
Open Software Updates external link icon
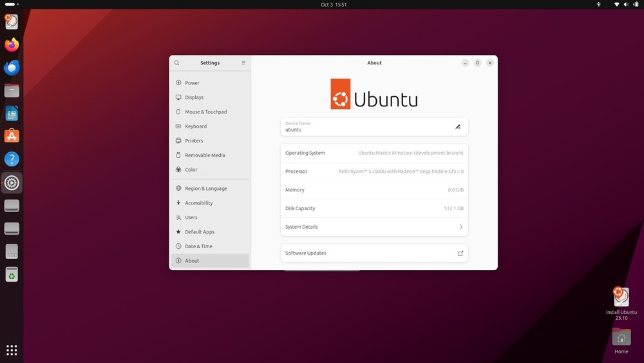[x=460, y=253]
